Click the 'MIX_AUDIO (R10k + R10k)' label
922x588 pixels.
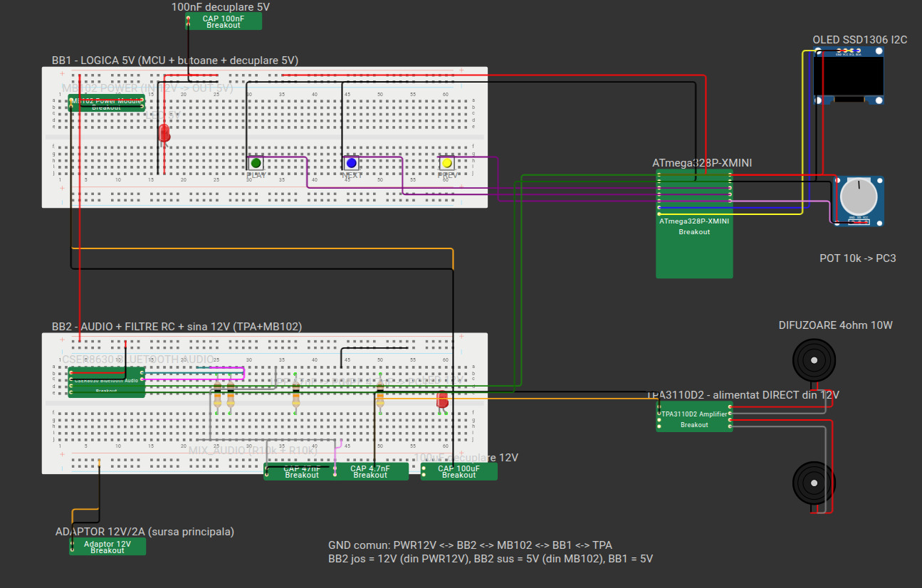[x=253, y=451]
